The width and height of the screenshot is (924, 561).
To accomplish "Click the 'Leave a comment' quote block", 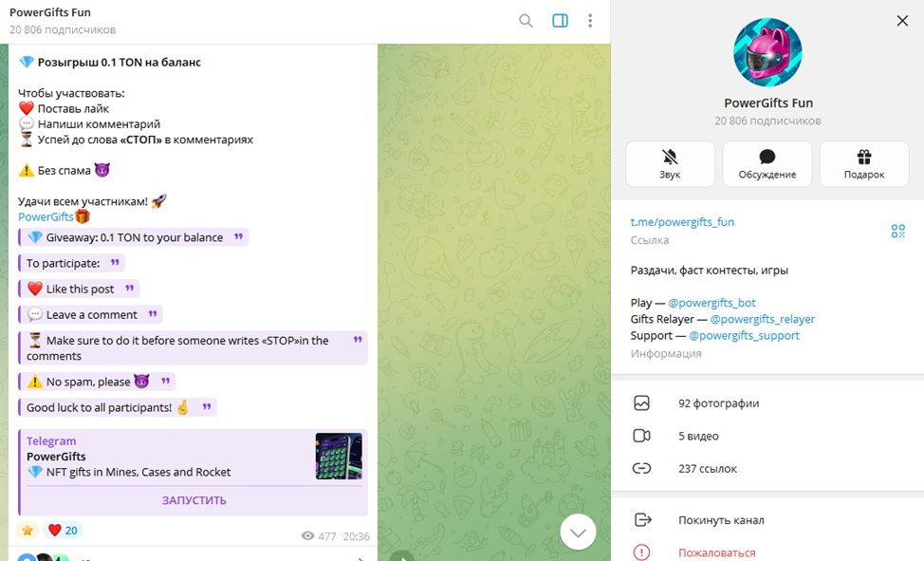I will click(x=90, y=315).
